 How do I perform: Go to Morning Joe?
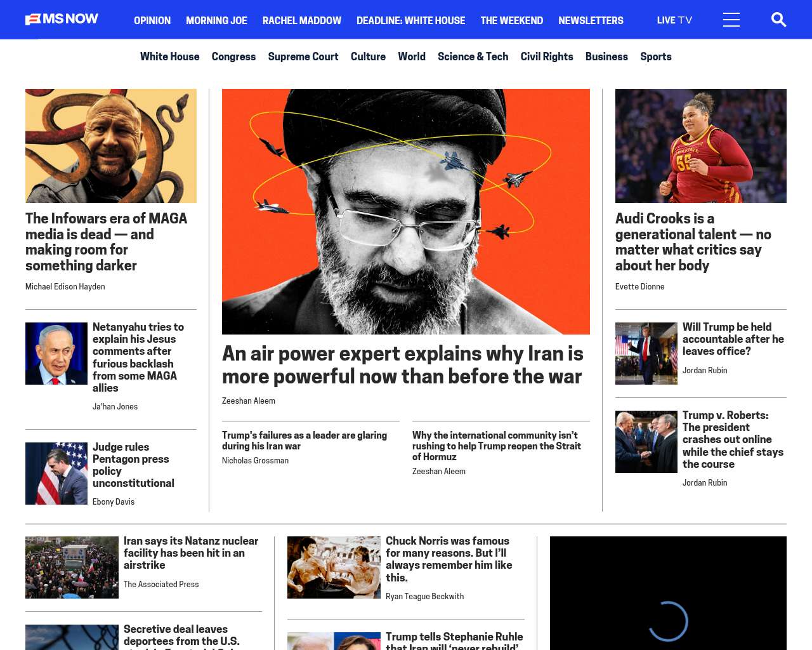[216, 20]
